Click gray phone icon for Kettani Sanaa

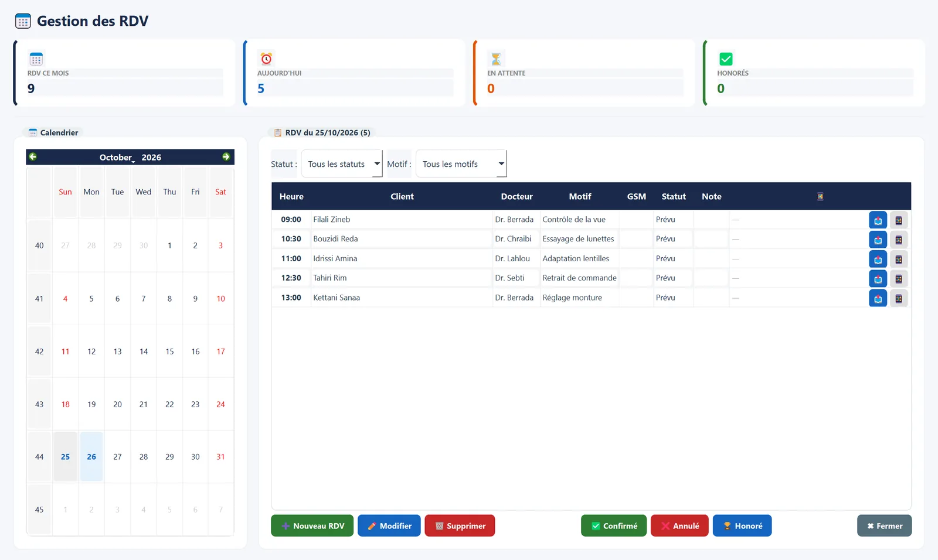tap(899, 298)
